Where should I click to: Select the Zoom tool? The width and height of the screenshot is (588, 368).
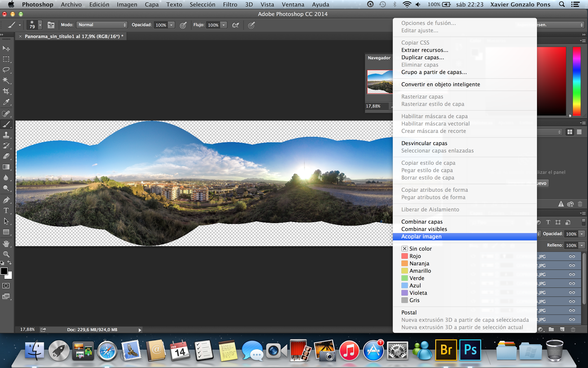click(x=6, y=254)
